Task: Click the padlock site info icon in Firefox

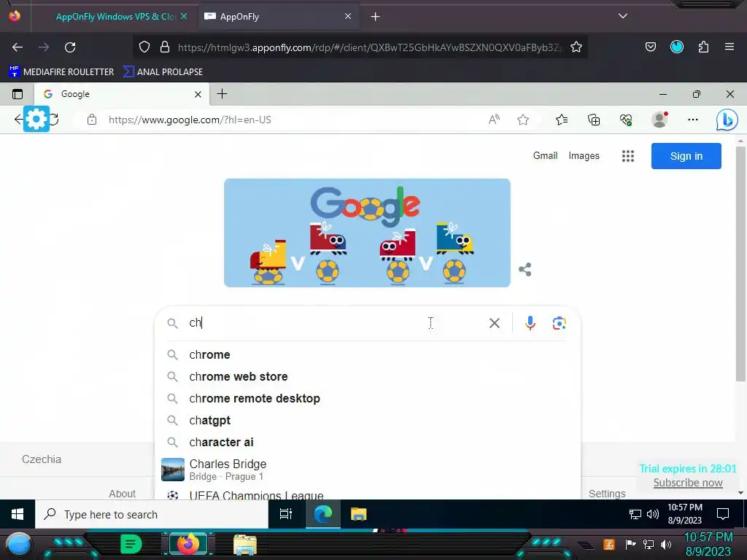Action: (165, 47)
